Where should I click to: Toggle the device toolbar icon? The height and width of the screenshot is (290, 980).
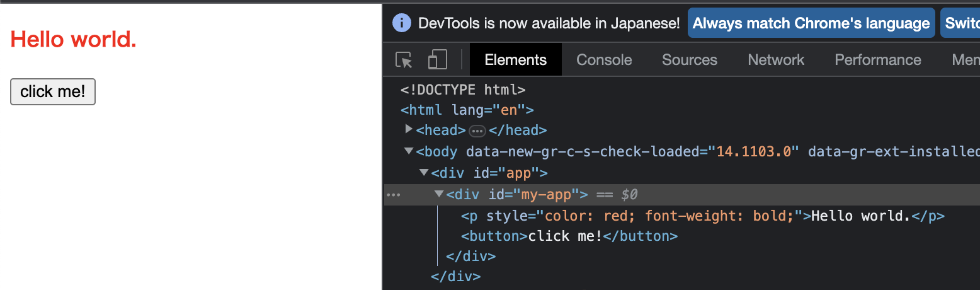point(437,60)
